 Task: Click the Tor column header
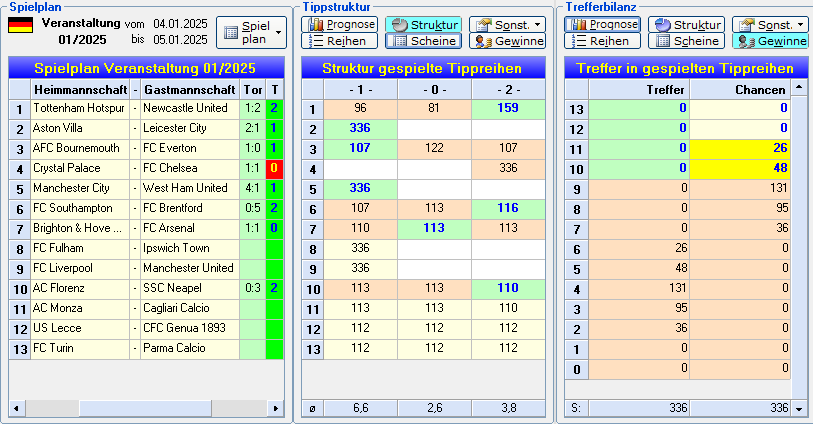253,90
